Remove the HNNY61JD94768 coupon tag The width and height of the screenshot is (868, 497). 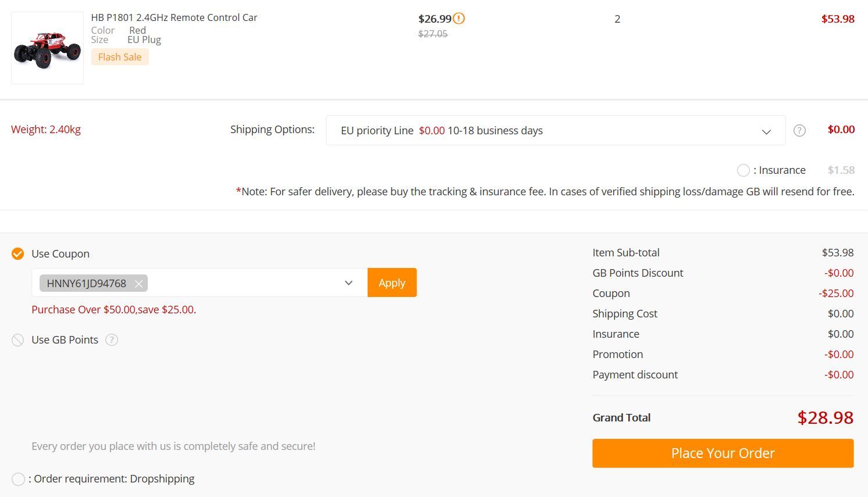(x=138, y=284)
